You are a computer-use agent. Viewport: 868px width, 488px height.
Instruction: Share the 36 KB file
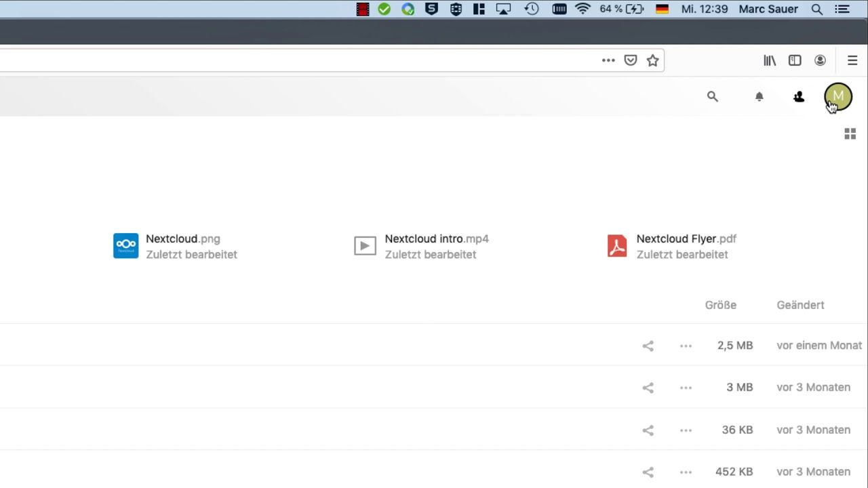pyautogui.click(x=648, y=430)
